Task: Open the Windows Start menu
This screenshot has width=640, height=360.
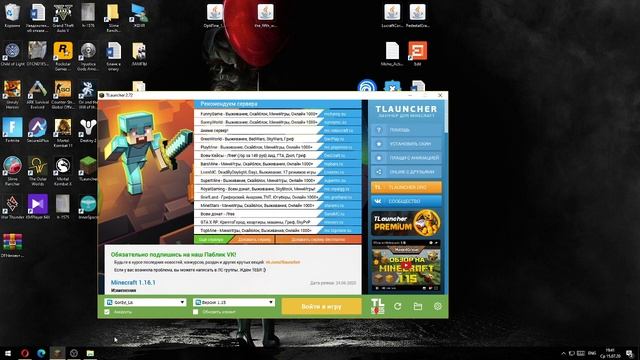Action: click(8, 353)
